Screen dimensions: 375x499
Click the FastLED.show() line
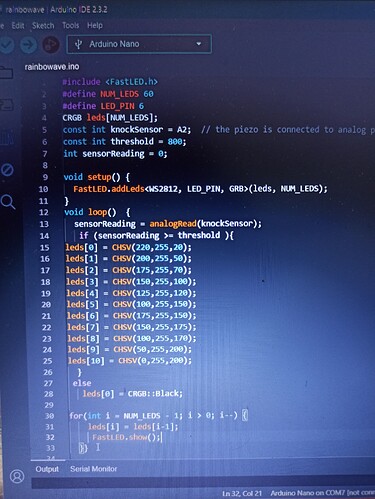click(127, 437)
